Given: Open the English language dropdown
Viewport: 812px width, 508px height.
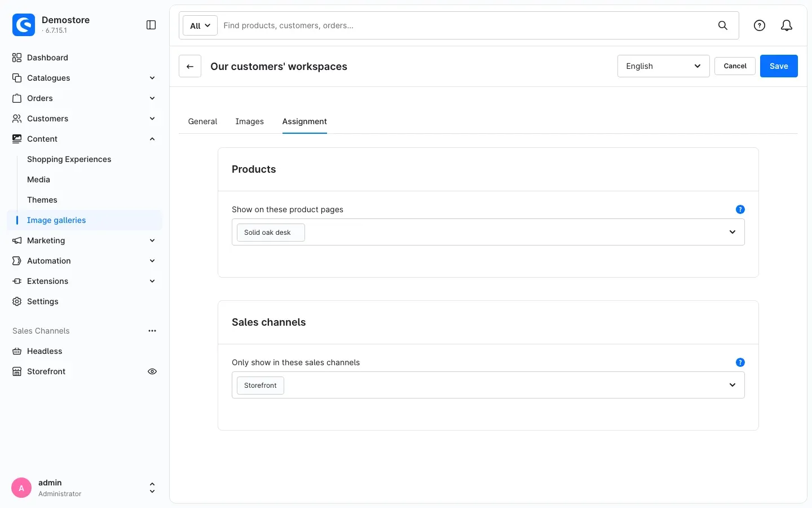Looking at the screenshot, I should [663, 66].
